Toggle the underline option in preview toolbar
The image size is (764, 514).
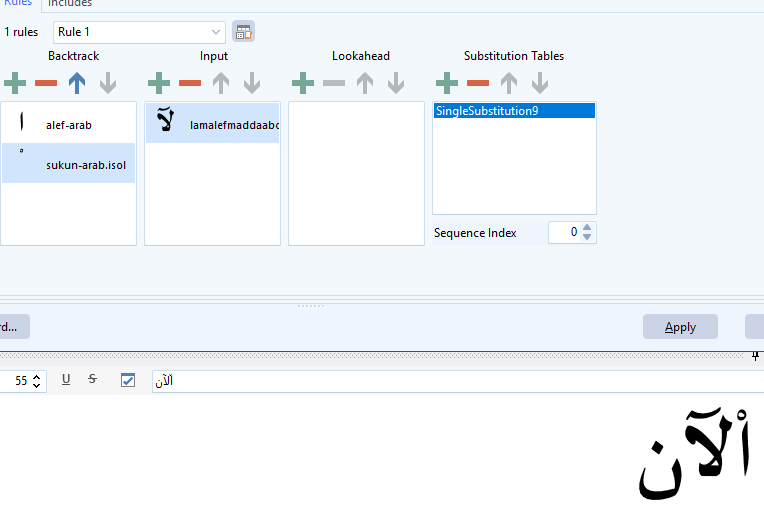tap(66, 380)
